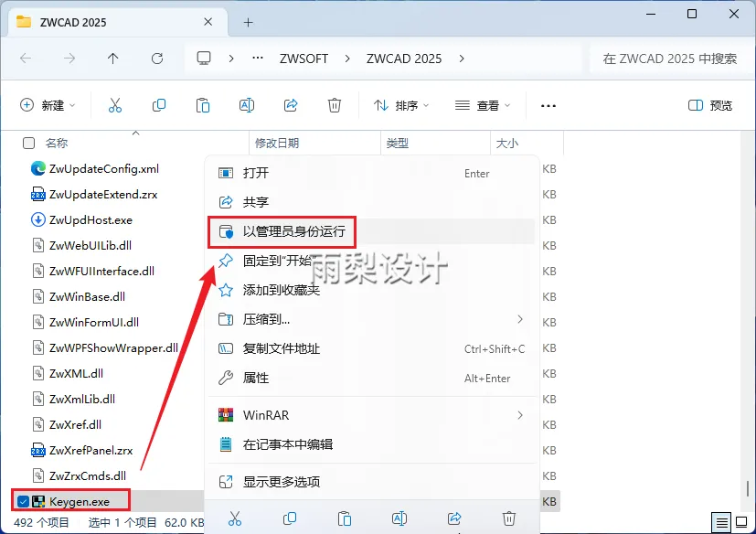Click the Rename icon in the toolbar

click(247, 105)
